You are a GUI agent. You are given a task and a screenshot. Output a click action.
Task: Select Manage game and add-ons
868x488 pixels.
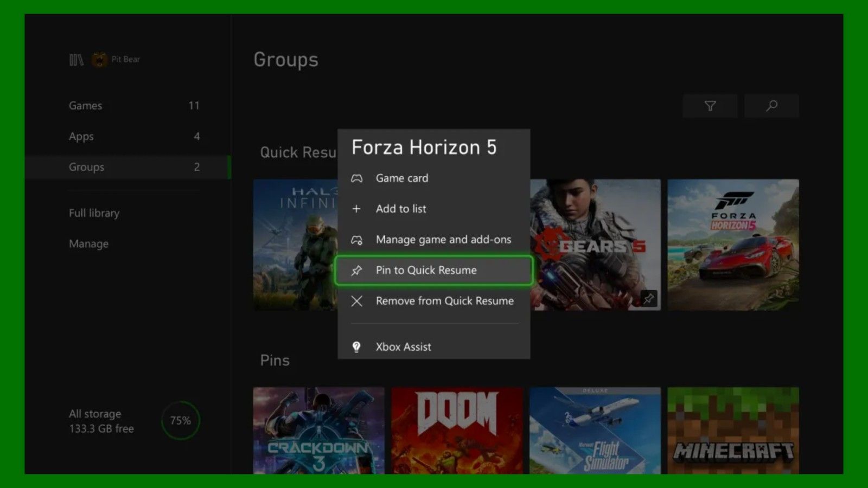tap(433, 240)
